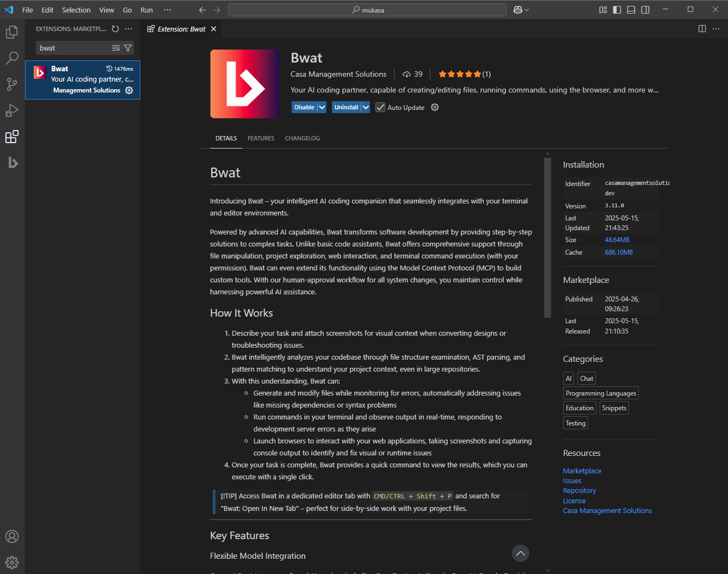
Task: Open editor More Actions menu
Action: click(716, 29)
